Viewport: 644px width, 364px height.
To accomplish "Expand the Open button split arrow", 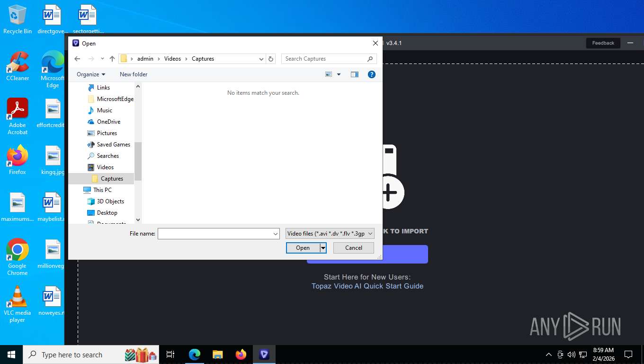I will (x=323, y=248).
